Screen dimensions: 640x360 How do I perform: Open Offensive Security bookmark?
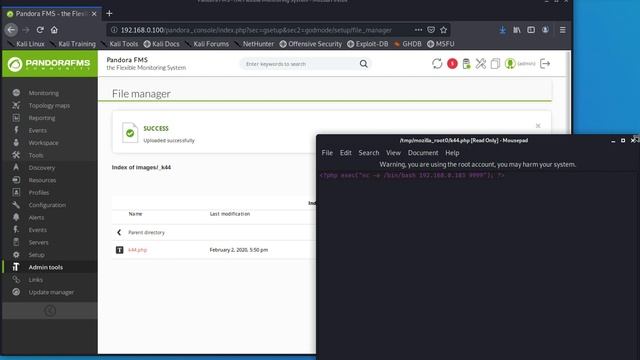pyautogui.click(x=311, y=44)
